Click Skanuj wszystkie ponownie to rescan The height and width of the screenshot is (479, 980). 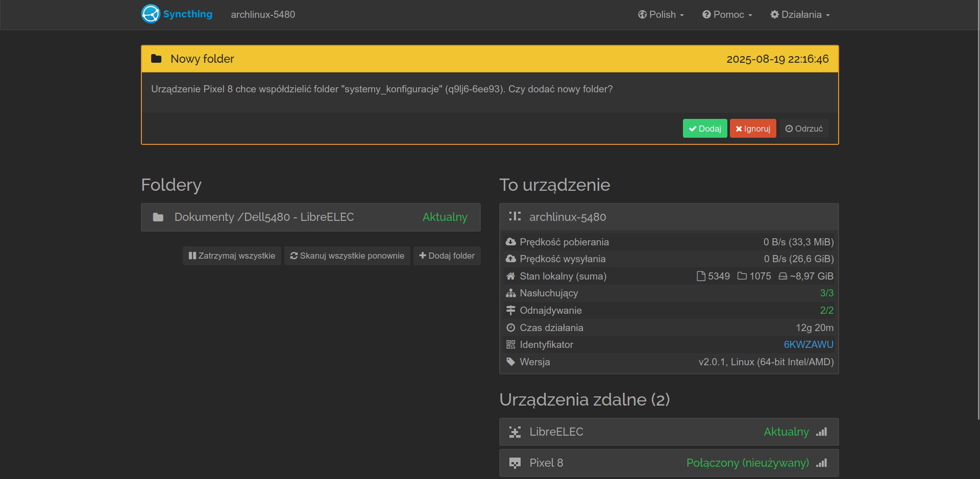click(x=347, y=256)
